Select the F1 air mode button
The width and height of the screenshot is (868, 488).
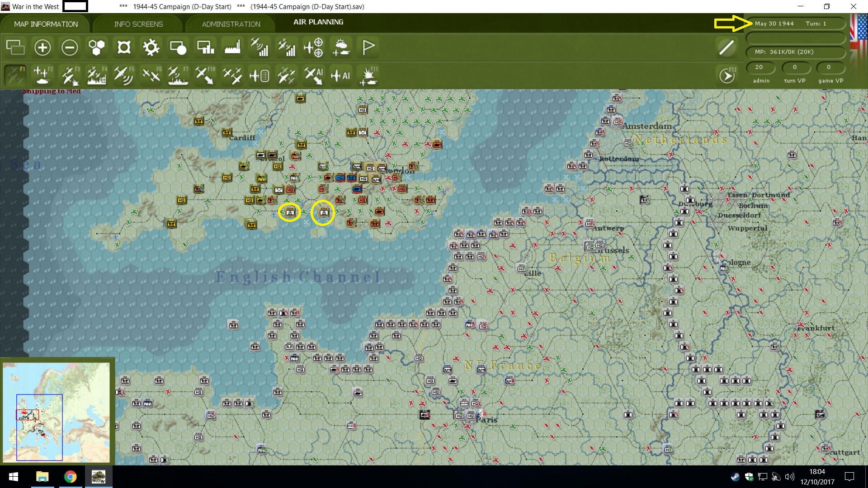click(15, 75)
